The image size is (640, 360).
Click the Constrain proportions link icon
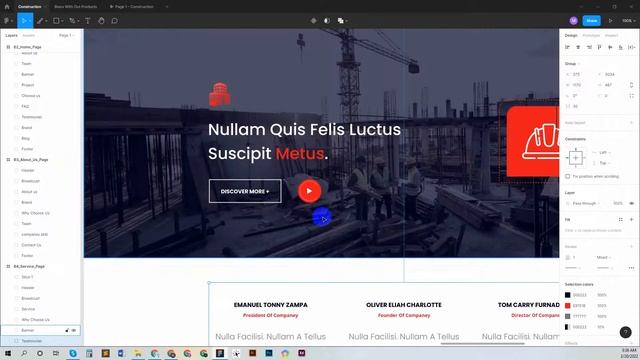[631, 85]
